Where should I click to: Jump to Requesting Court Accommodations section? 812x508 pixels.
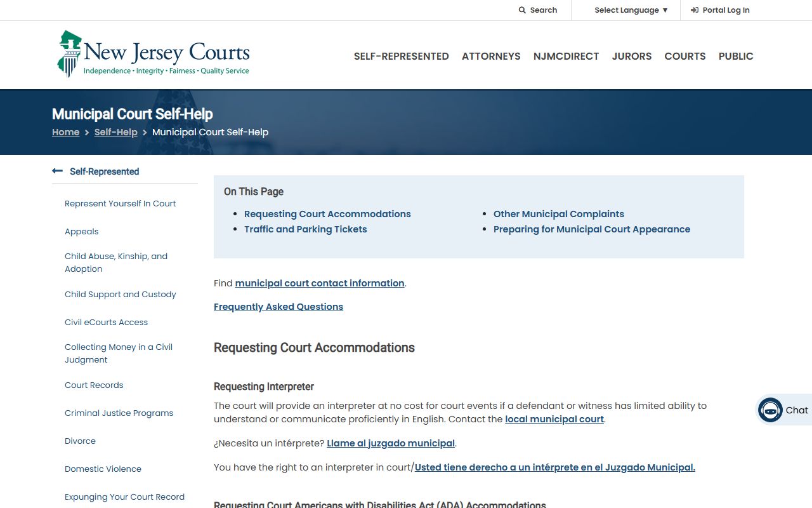[327, 214]
